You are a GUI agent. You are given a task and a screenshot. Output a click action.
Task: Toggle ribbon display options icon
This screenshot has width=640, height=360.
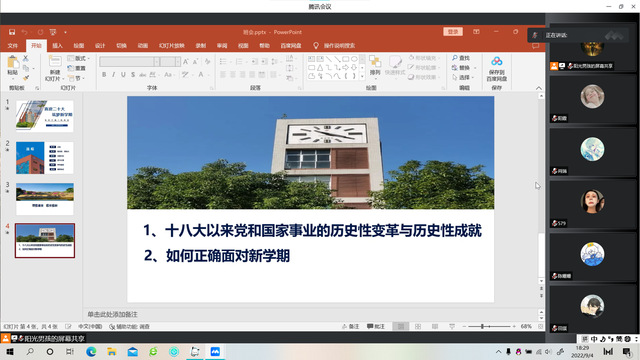point(476,32)
